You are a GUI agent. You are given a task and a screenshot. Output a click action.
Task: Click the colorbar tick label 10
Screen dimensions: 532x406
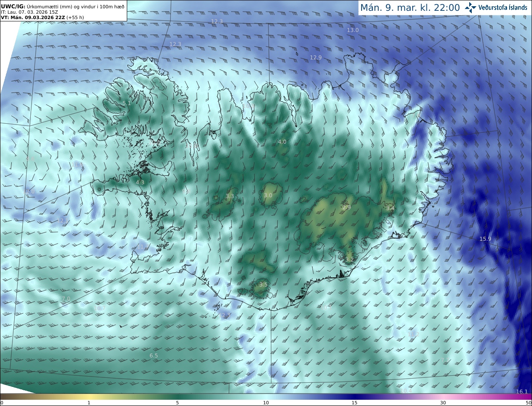coord(266,403)
